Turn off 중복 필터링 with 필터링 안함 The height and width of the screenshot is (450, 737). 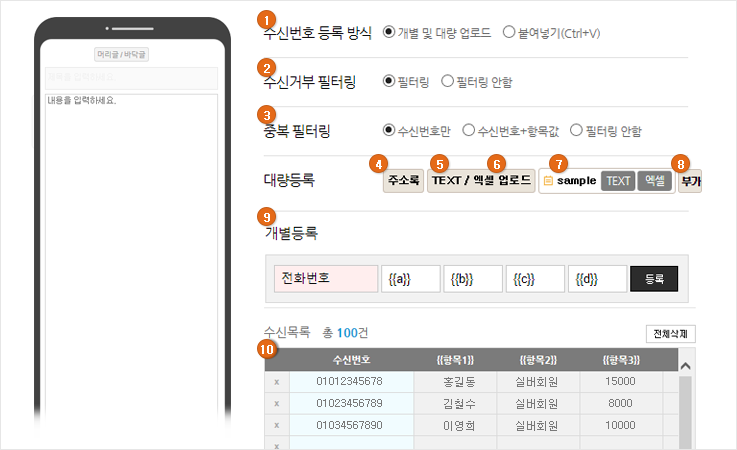(x=576, y=130)
